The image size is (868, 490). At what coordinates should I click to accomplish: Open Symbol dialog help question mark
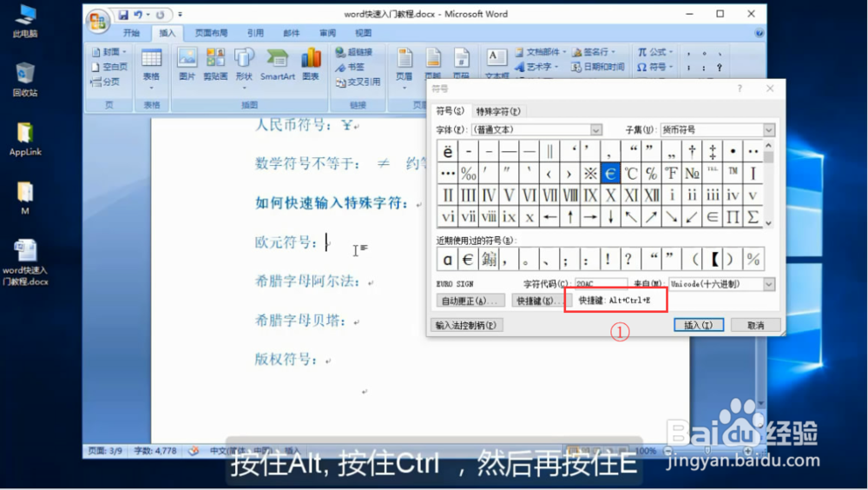[x=740, y=89]
